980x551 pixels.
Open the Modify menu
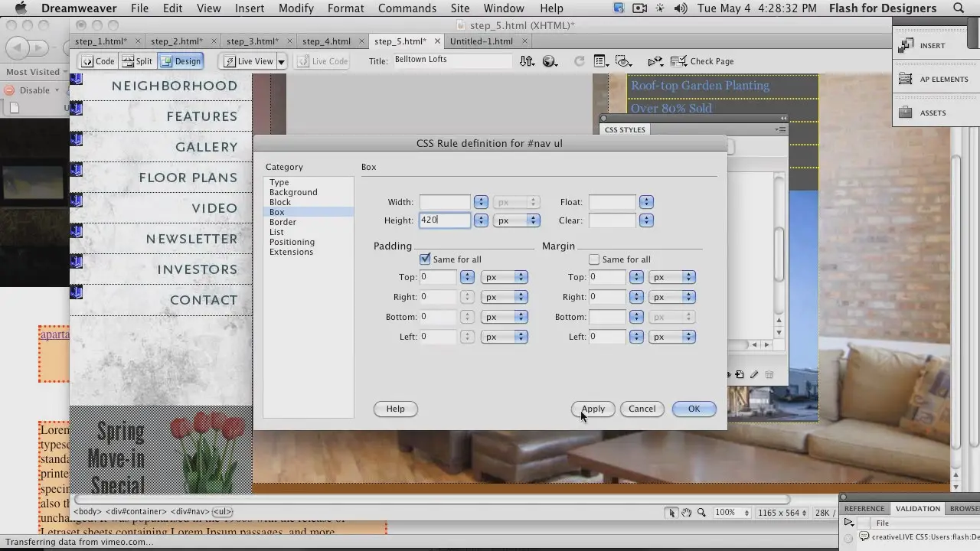(296, 8)
